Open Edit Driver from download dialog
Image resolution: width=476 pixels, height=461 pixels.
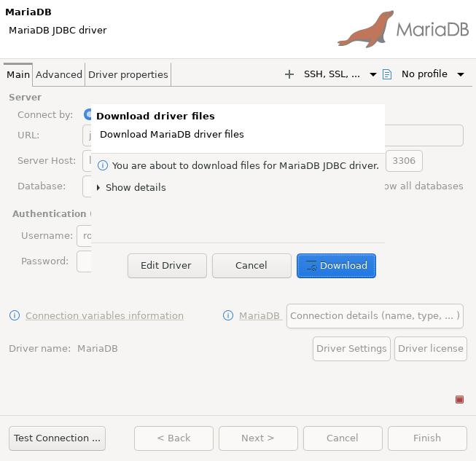(x=167, y=266)
